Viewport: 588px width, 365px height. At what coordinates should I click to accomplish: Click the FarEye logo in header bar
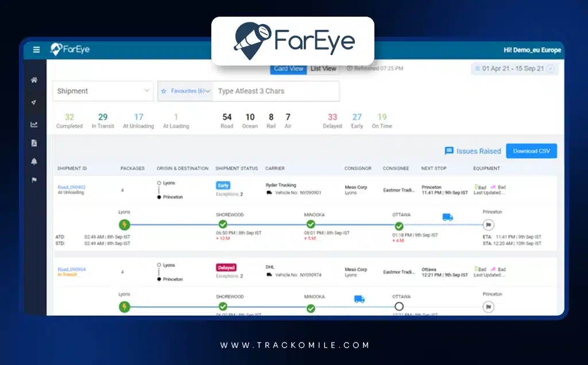click(x=70, y=49)
